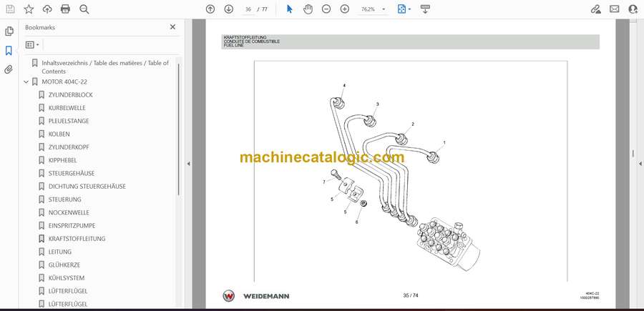Viewport: 644px width, 311px height.
Task: Click the first LÜFTERFLÜGEL bookmark under KÜHLSYSTEM
Action: pyautogui.click(x=68, y=291)
